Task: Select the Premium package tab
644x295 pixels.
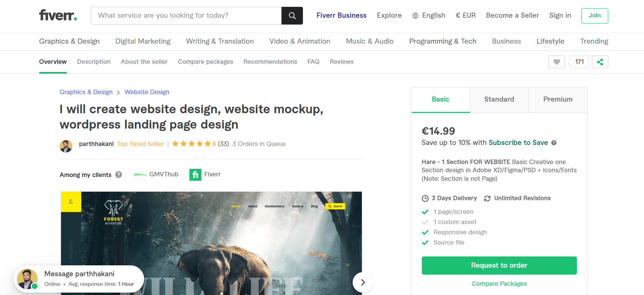Action: [x=557, y=100]
